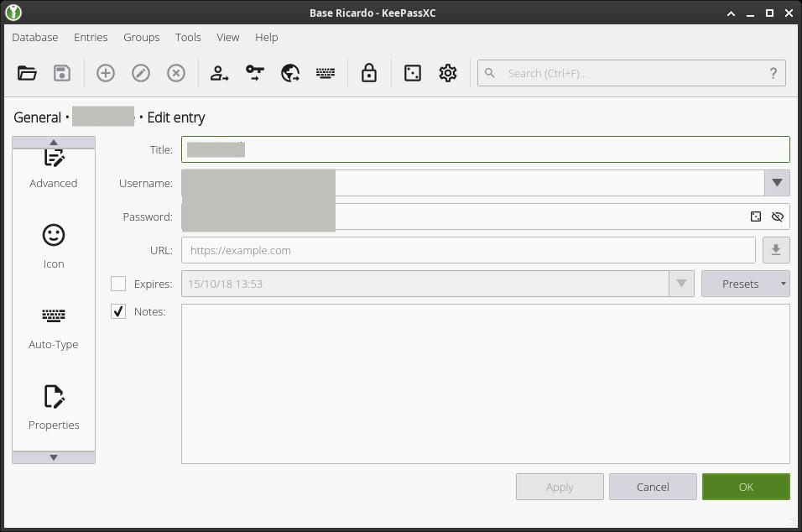Copy URL globe icon in toolbar
The image size is (802, 532).
click(290, 73)
